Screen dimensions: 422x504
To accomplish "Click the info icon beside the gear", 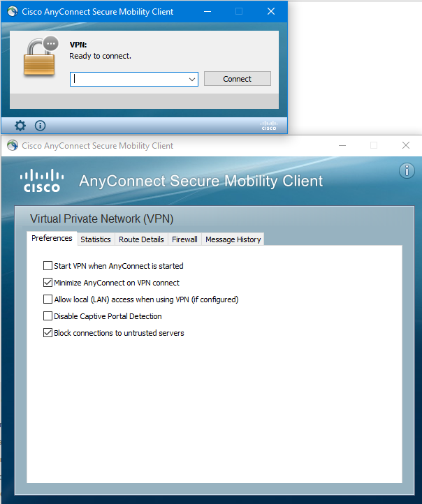I will [x=41, y=126].
